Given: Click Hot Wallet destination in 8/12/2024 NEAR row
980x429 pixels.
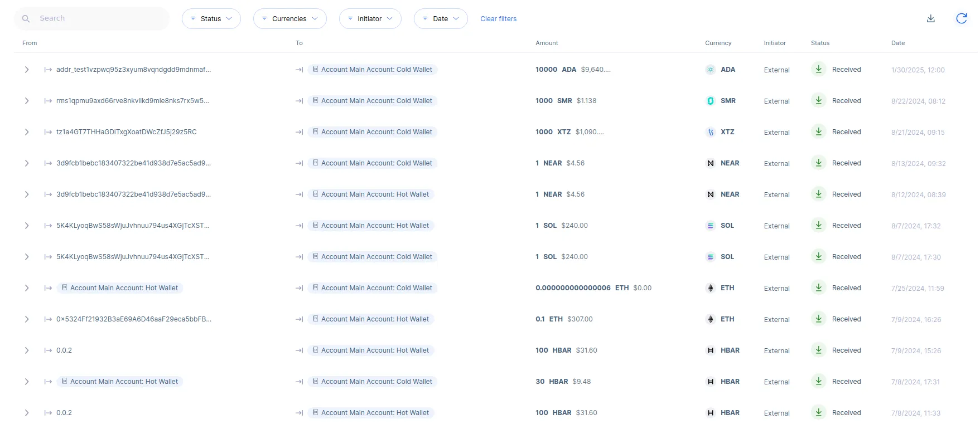Looking at the screenshot, I should (371, 194).
